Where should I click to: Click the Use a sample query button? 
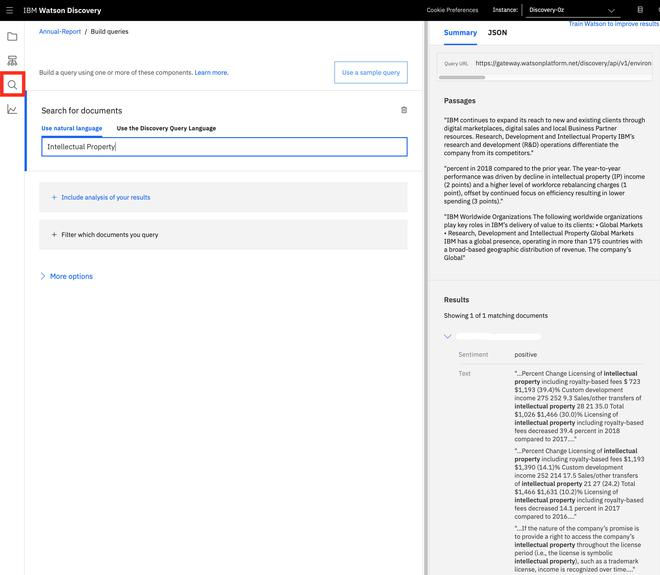tap(371, 72)
